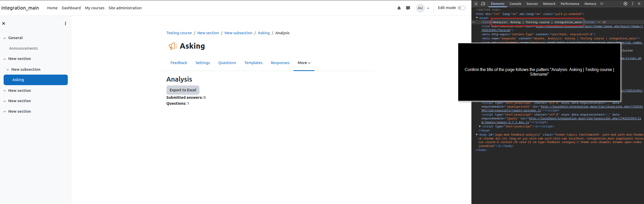Open the notifications bell icon
The height and width of the screenshot is (204, 644).
click(399, 8)
